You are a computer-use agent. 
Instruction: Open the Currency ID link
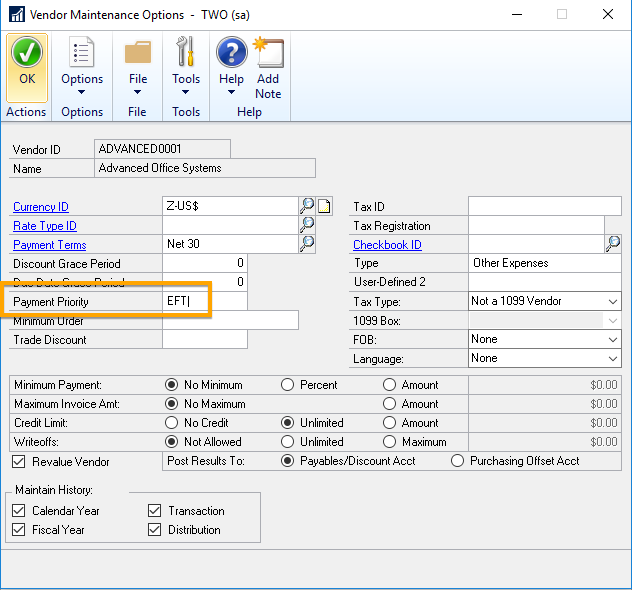41,207
